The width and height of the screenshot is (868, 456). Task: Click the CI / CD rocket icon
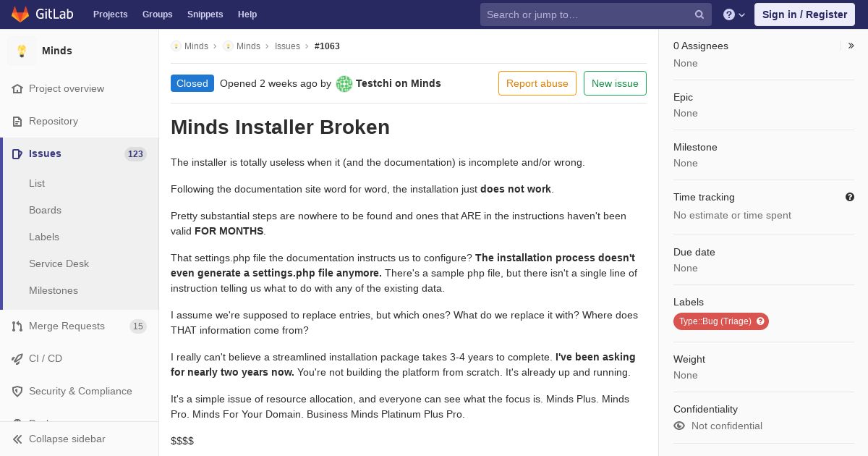pos(17,358)
